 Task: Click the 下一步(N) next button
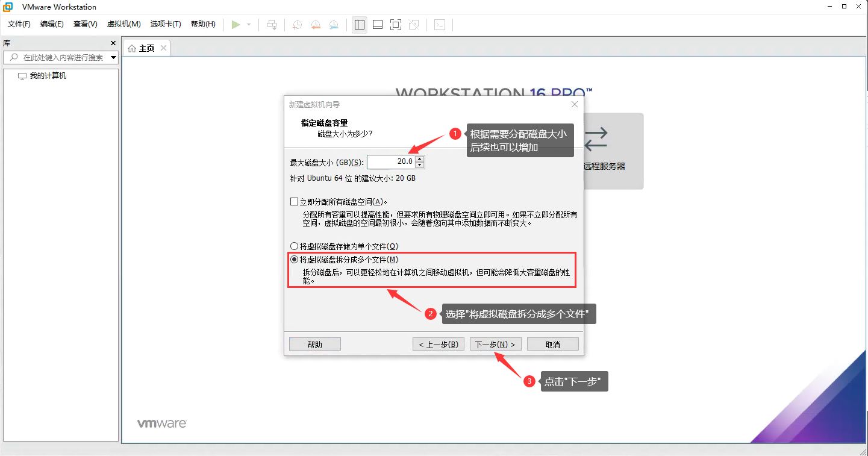click(x=495, y=344)
